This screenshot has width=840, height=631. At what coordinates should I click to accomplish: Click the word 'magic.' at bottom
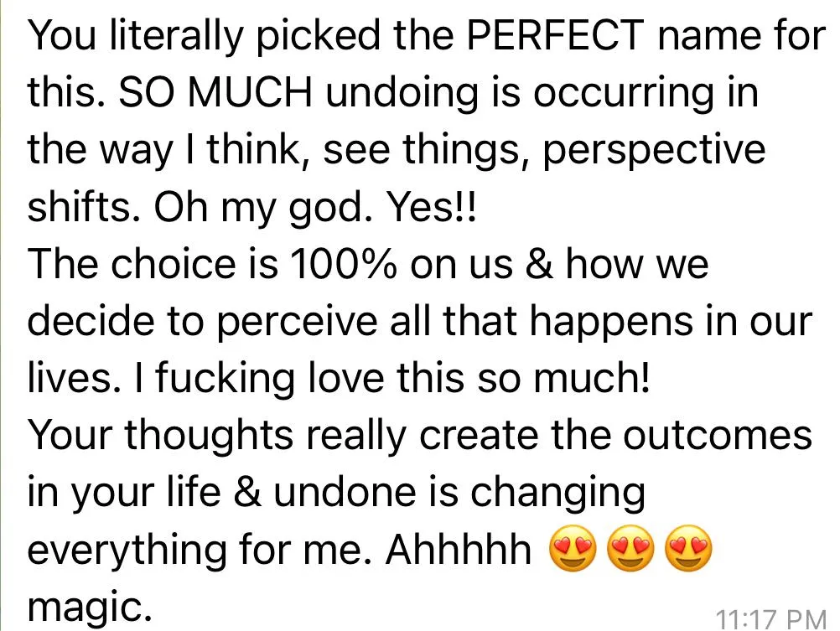pos(90,608)
